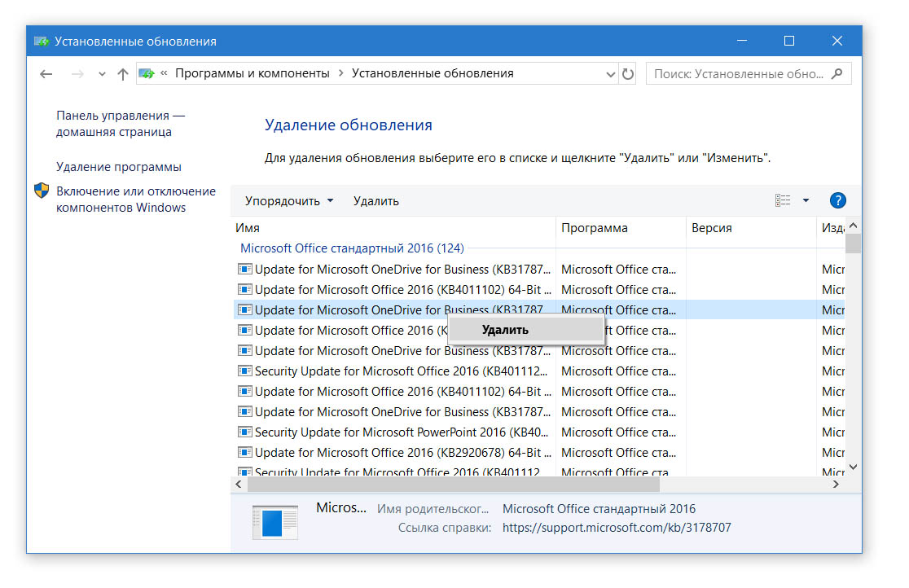Click the window title bar app icon

click(x=42, y=42)
